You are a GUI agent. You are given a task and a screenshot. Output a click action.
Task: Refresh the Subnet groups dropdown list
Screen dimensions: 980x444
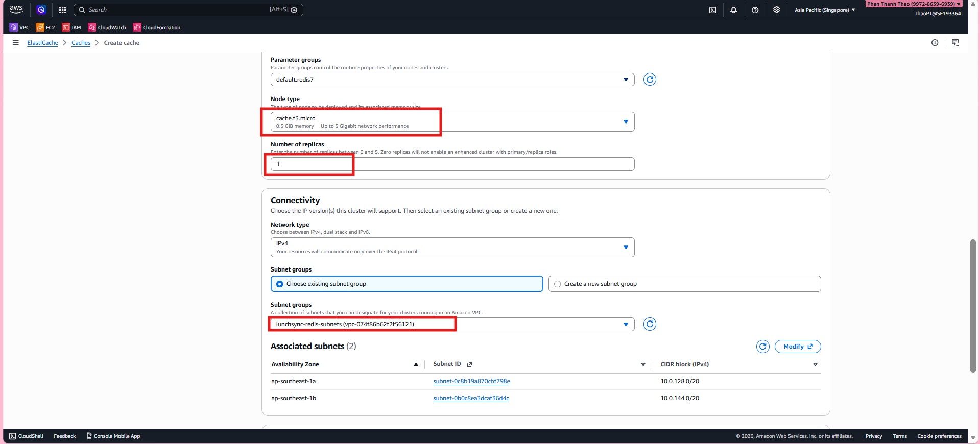pos(650,324)
